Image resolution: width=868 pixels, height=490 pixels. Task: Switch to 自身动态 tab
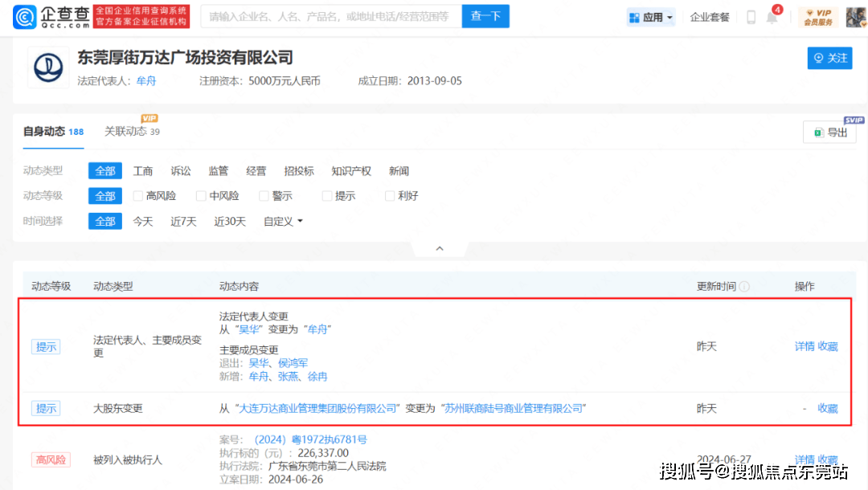click(53, 132)
